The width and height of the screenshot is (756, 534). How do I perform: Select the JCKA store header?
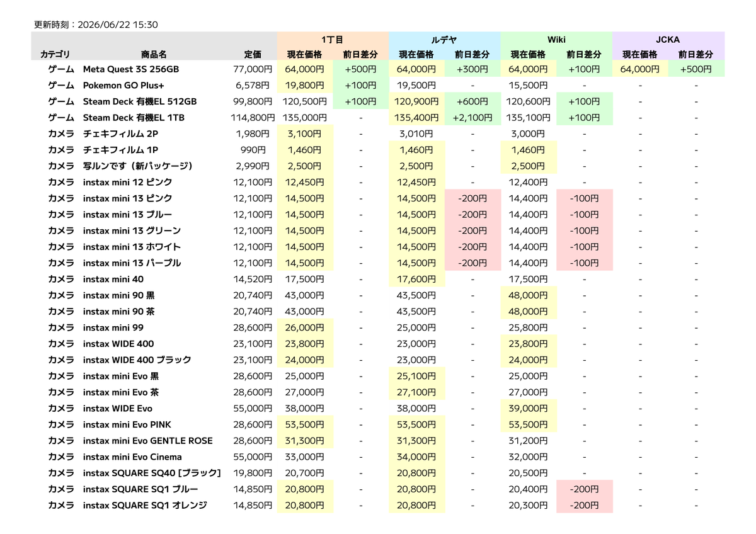coord(668,40)
